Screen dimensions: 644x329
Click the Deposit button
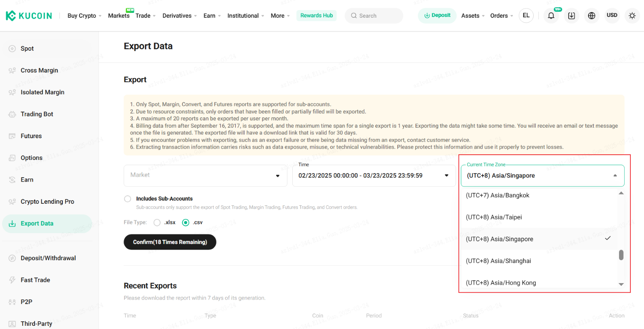click(x=437, y=16)
